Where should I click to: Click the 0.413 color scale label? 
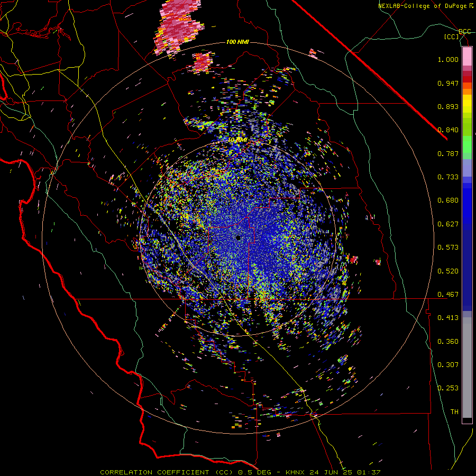[x=448, y=318]
